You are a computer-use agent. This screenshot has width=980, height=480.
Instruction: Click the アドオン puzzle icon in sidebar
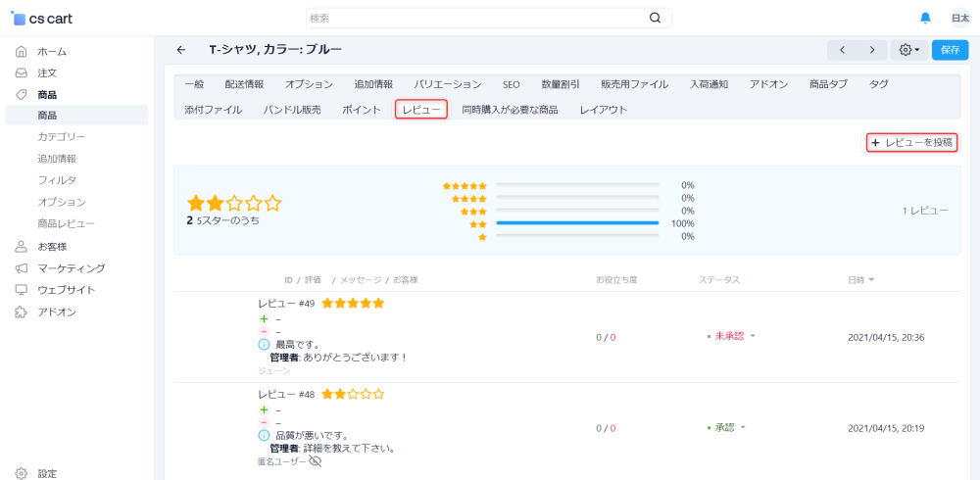tap(22, 312)
